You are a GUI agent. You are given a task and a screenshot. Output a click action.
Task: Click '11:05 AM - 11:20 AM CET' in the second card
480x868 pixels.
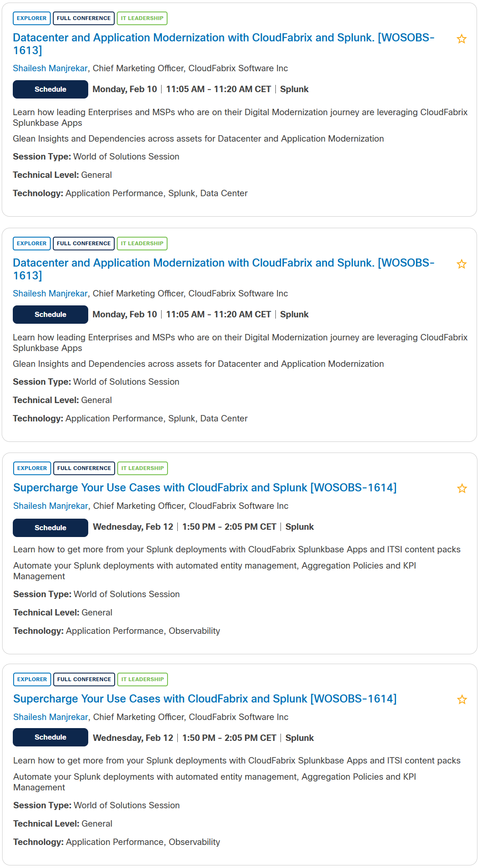click(x=218, y=314)
